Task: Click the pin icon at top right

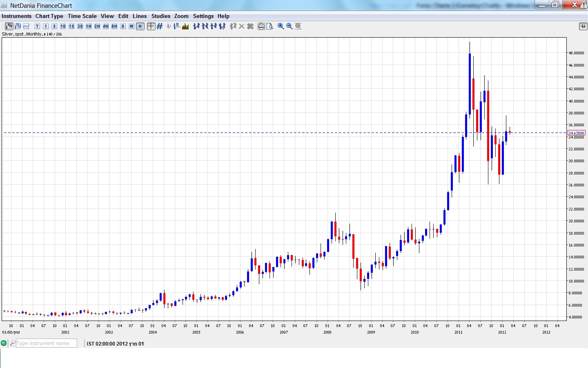Action: [x=583, y=26]
